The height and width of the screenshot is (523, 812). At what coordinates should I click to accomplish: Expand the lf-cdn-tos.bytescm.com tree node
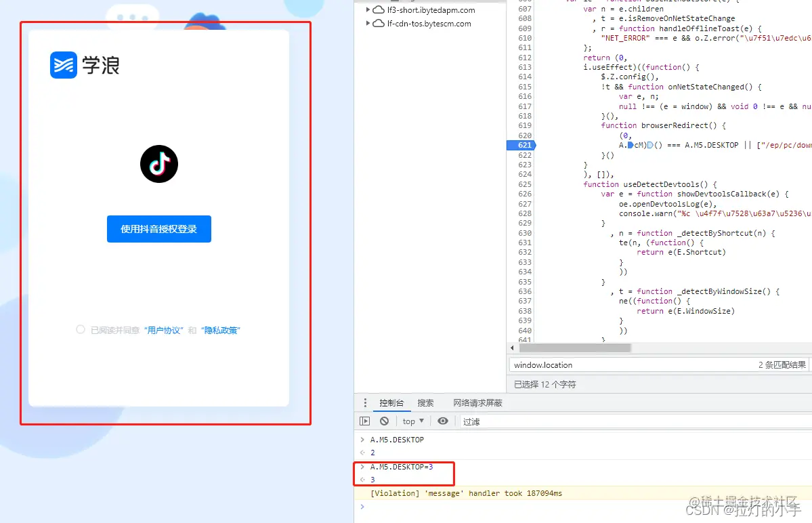pos(368,23)
